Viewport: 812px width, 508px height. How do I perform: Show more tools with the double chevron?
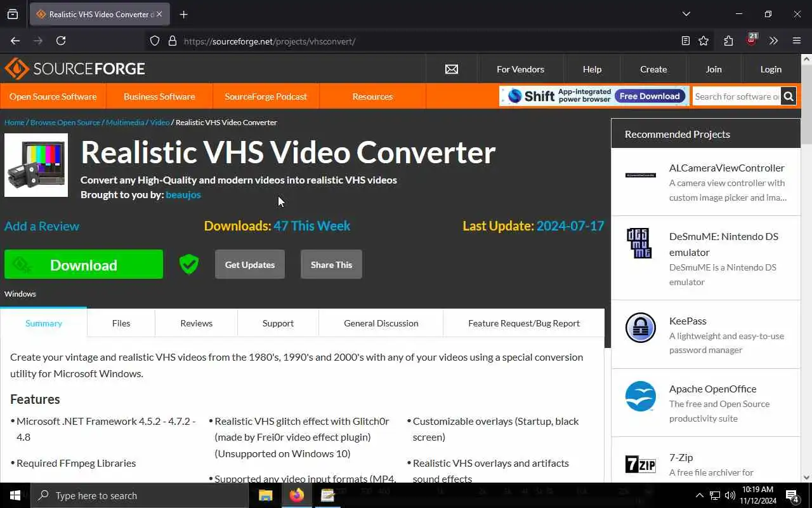click(x=773, y=41)
